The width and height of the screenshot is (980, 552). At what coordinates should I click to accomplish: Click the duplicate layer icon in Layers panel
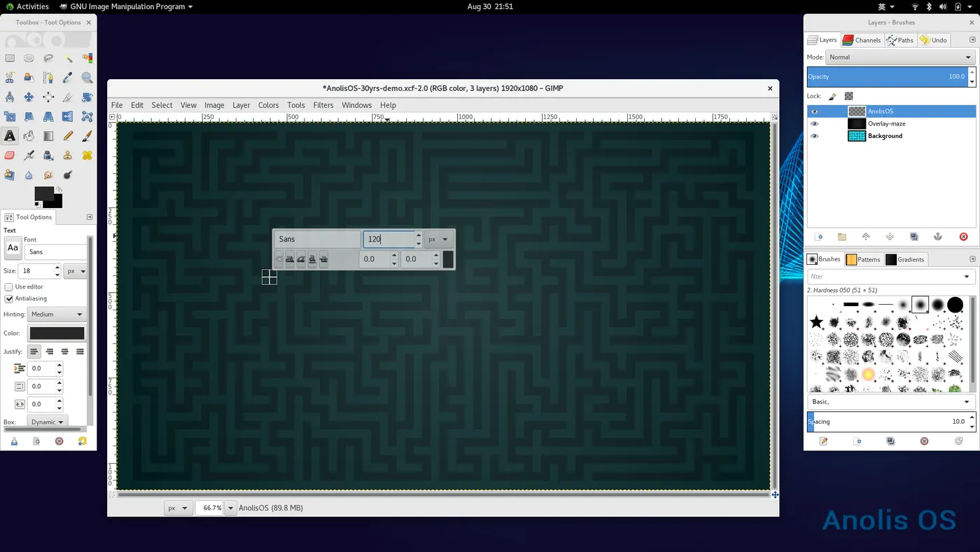913,237
